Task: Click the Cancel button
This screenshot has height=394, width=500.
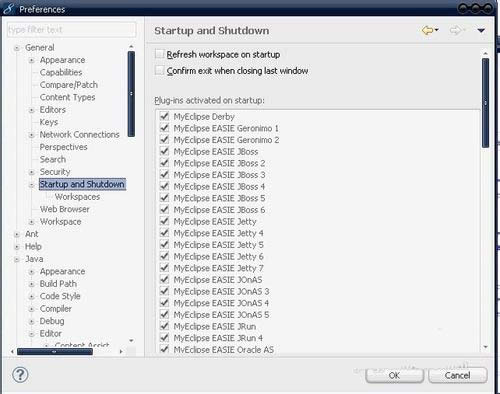Action: (x=458, y=375)
